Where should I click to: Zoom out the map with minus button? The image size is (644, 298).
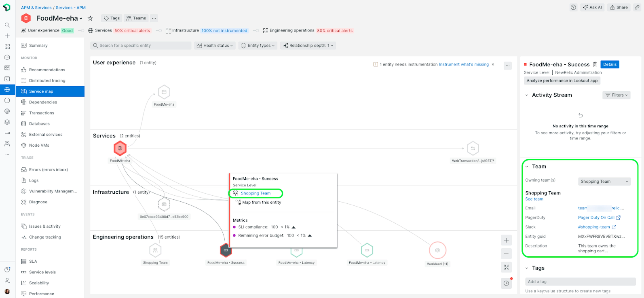tap(506, 254)
